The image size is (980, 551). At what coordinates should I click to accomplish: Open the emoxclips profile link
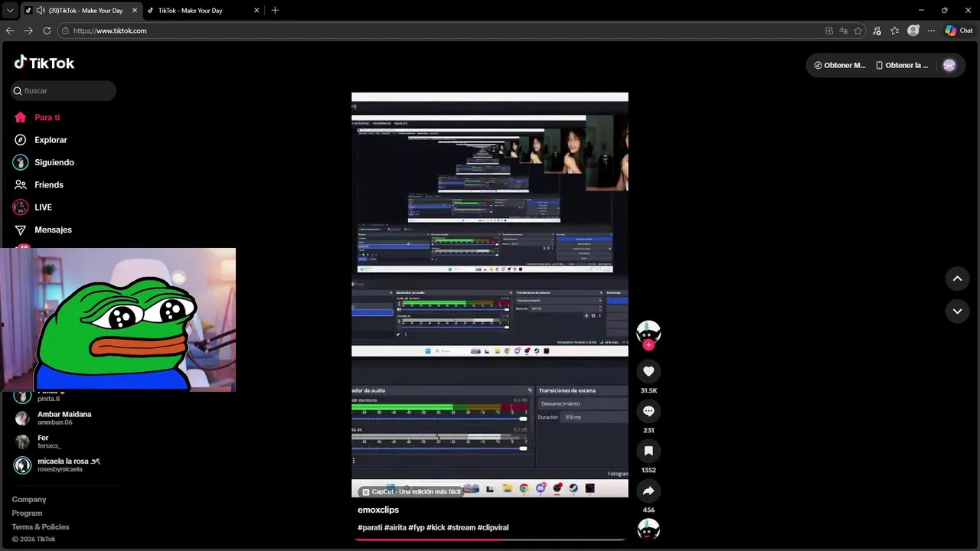pyautogui.click(x=378, y=510)
